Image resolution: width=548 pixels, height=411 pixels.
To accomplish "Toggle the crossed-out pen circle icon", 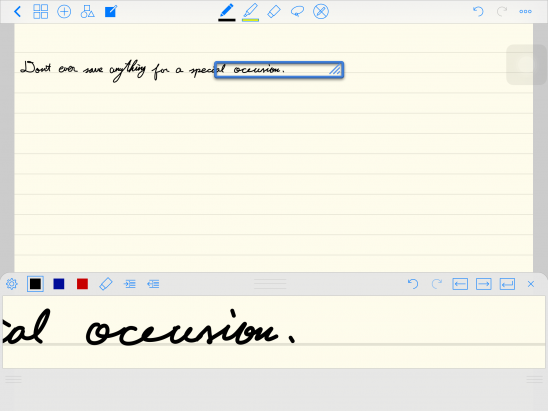I will click(x=321, y=12).
